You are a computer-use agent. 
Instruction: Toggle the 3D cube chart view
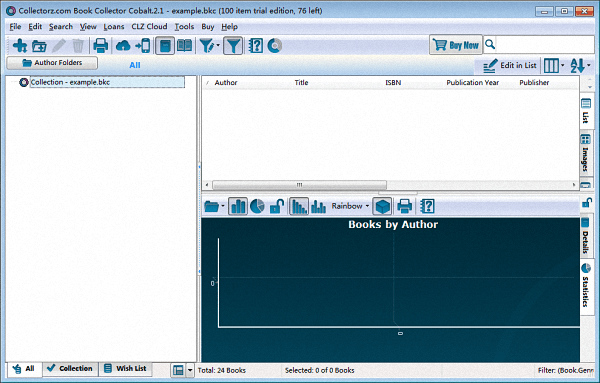coord(382,207)
